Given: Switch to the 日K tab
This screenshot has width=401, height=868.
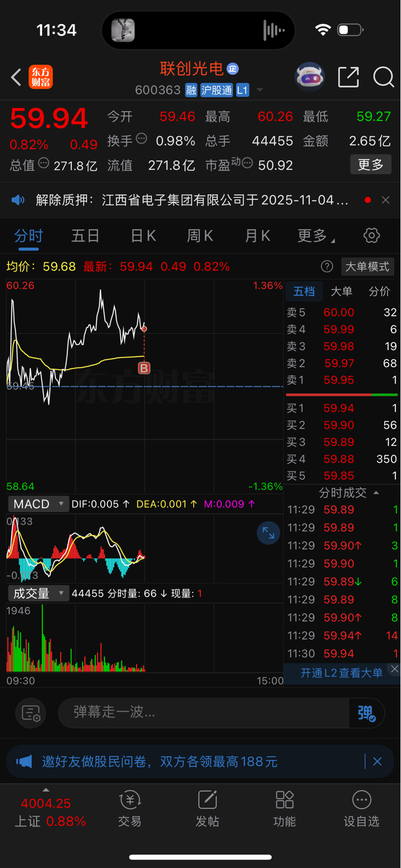Looking at the screenshot, I should click(143, 236).
